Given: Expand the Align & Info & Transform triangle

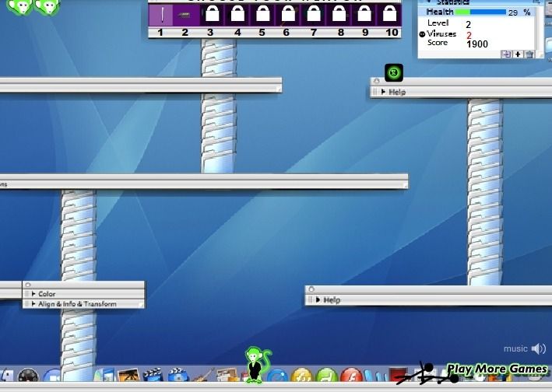Looking at the screenshot, I should click(x=33, y=304).
